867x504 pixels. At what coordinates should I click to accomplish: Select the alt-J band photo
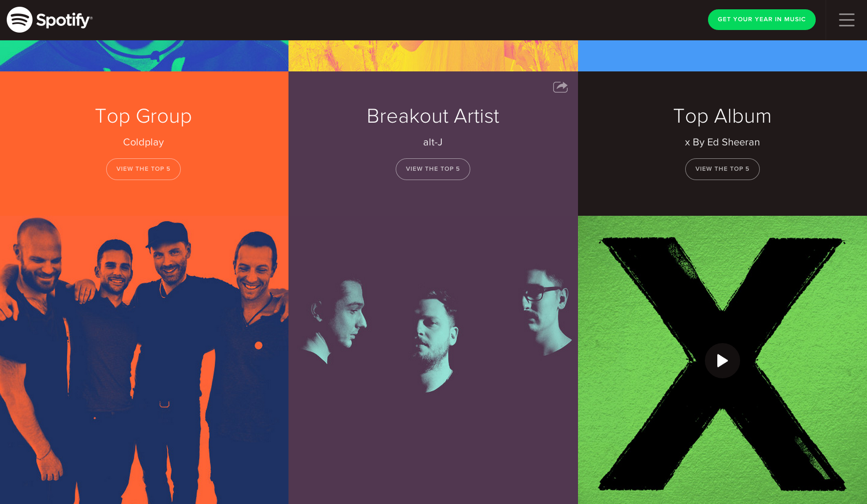[x=433, y=331]
